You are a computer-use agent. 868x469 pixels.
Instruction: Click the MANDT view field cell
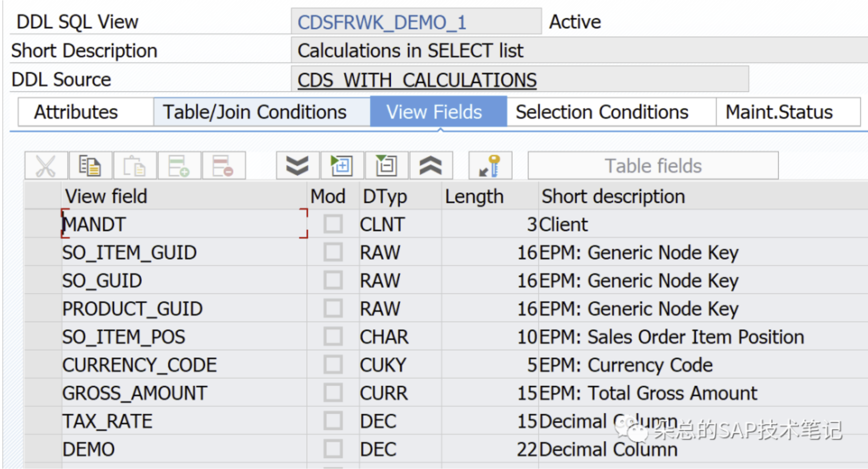(x=184, y=224)
